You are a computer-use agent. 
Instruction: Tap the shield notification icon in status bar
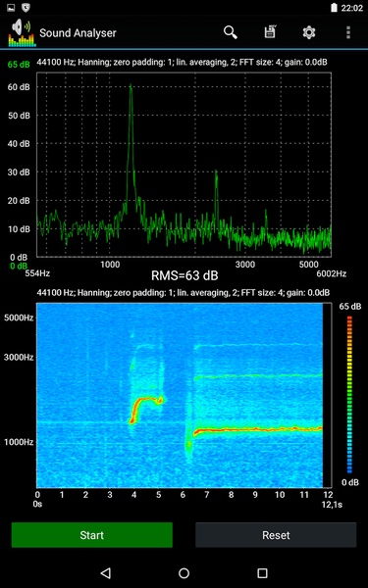click(x=26, y=7)
